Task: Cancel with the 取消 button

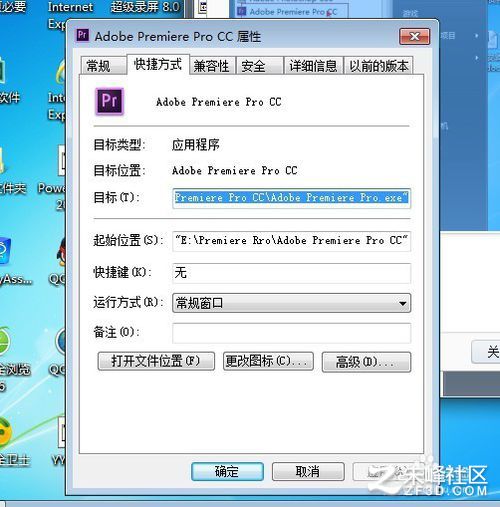Action: pyautogui.click(x=308, y=471)
